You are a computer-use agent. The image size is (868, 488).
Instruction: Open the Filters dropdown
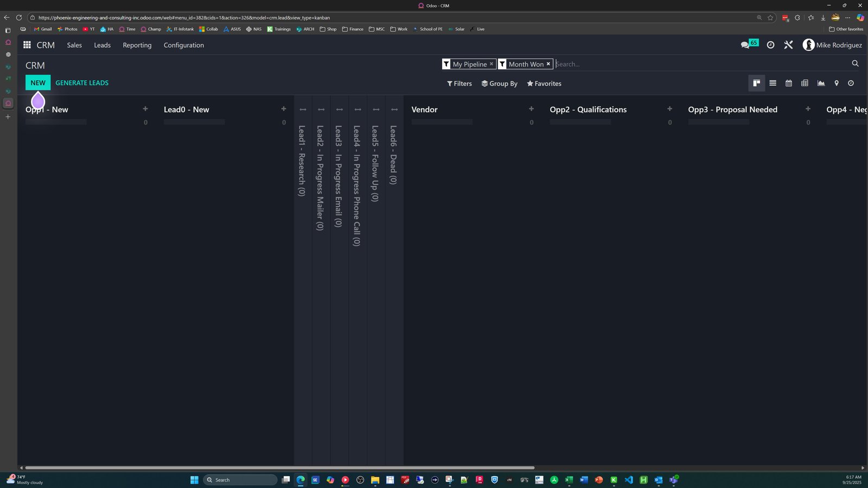coord(459,84)
